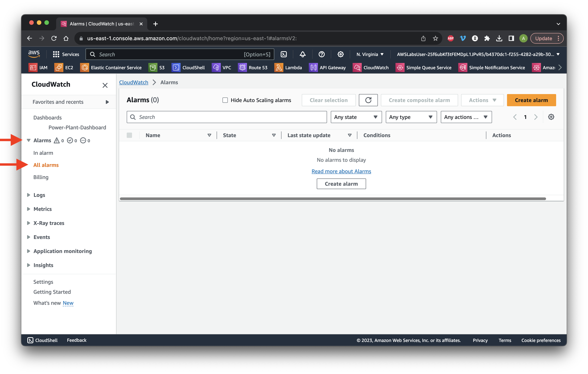588x374 pixels.
Task: Open CloudShell shortcut in favorites bar
Action: point(188,68)
